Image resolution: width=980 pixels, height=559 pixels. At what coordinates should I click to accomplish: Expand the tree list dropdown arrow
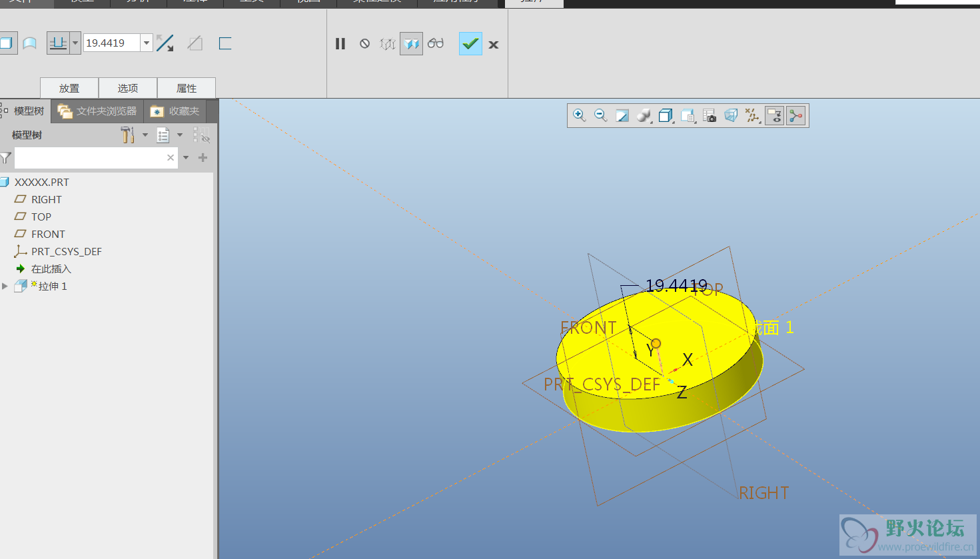click(180, 135)
